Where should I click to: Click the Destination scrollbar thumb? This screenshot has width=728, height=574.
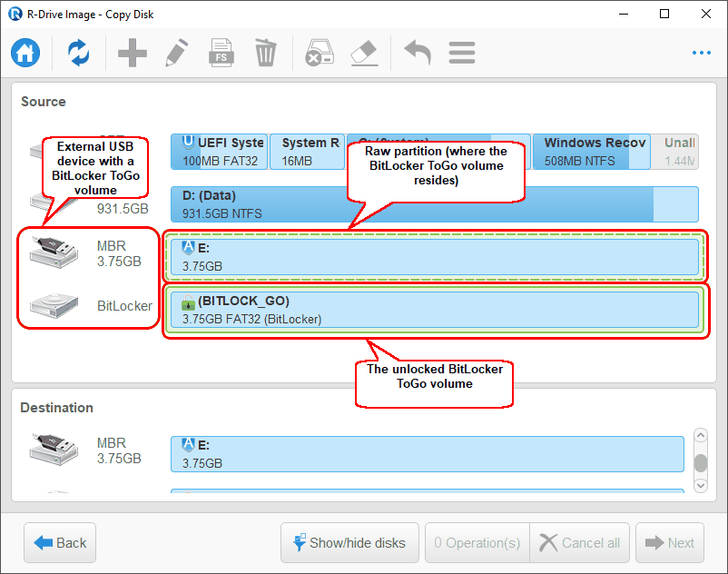coord(701,463)
